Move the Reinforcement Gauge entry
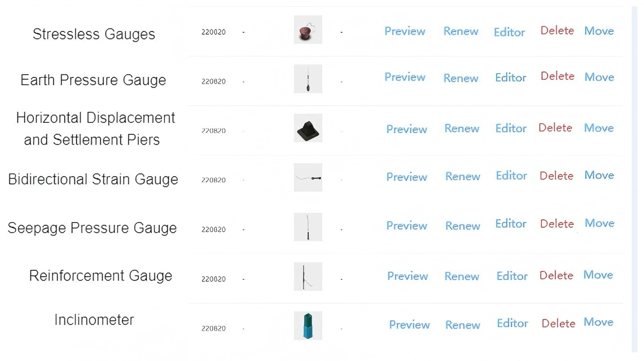 (x=598, y=275)
